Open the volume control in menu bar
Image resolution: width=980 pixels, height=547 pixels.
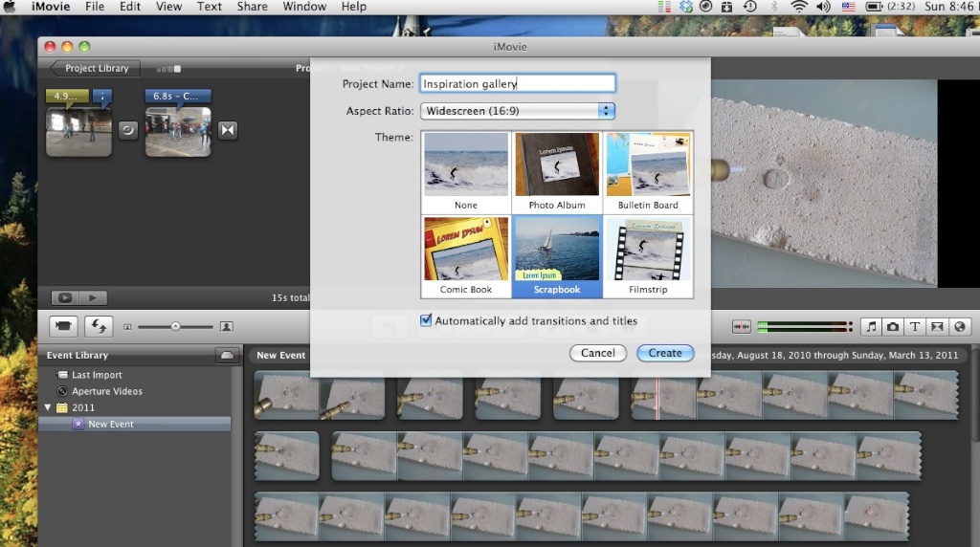click(x=823, y=7)
